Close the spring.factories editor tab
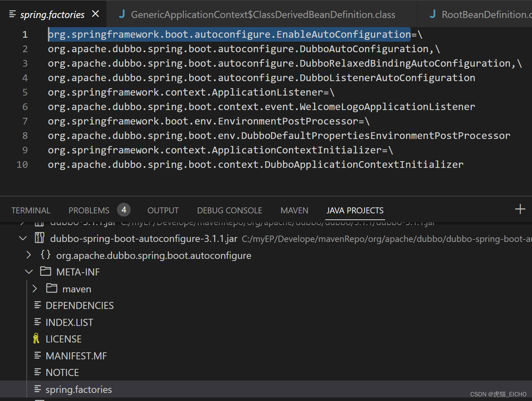532x401 pixels. pos(95,14)
